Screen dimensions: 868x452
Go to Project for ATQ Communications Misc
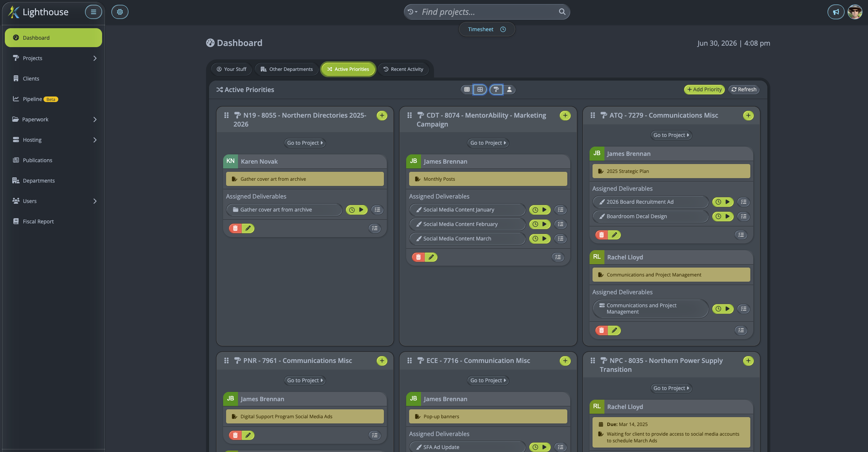671,135
